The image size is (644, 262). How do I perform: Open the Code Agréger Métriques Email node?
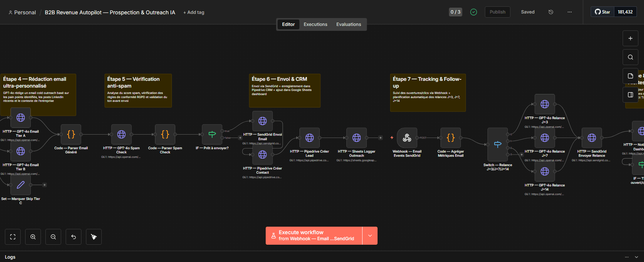coord(451,138)
